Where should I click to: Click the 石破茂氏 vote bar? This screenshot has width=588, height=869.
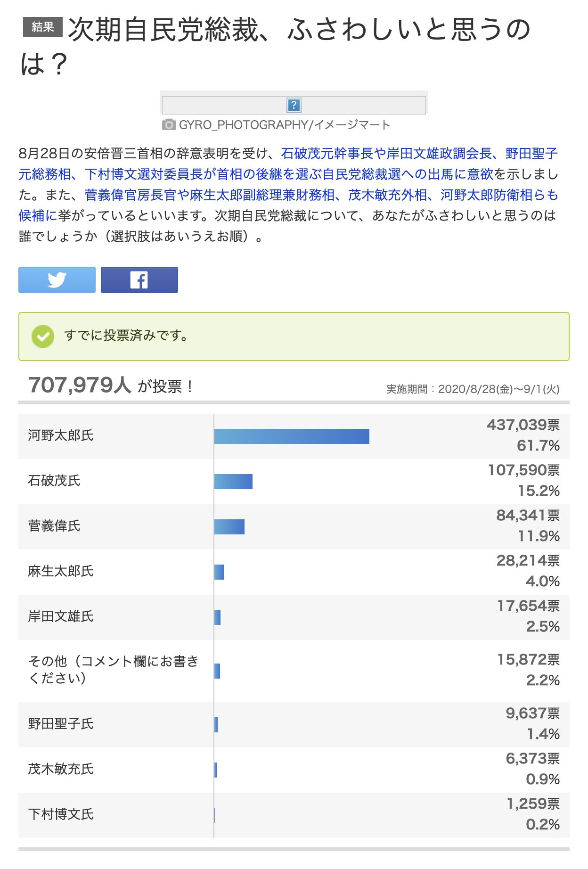(x=233, y=482)
